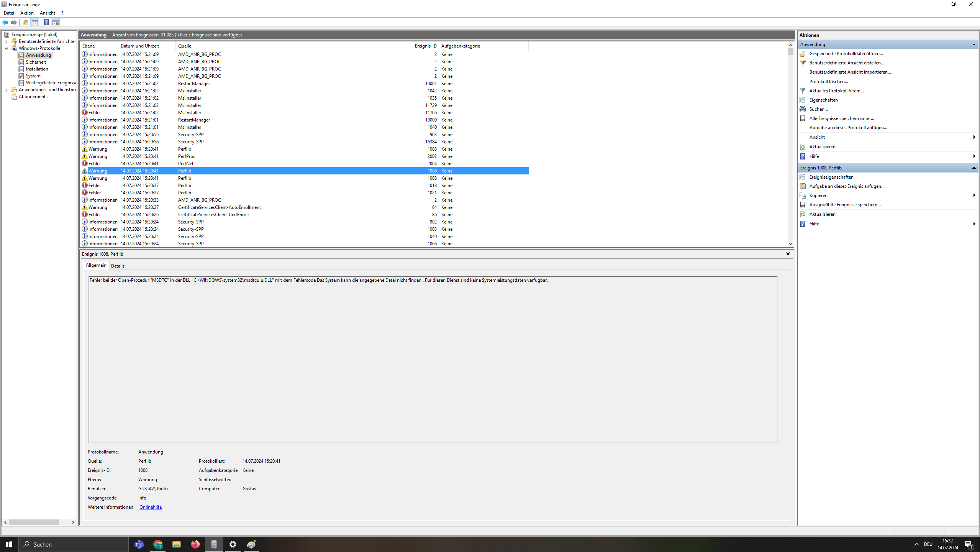
Task: Close the event preview pane
Action: click(788, 254)
